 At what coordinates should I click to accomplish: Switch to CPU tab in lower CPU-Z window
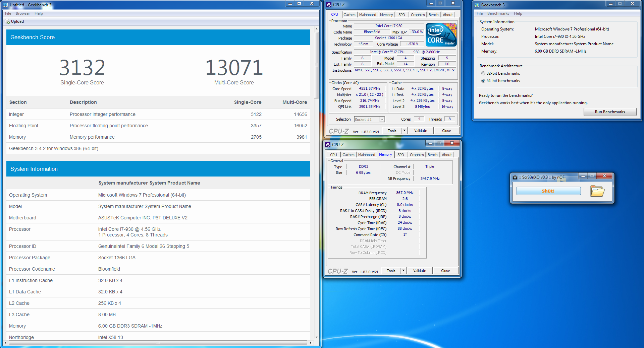pyautogui.click(x=333, y=155)
